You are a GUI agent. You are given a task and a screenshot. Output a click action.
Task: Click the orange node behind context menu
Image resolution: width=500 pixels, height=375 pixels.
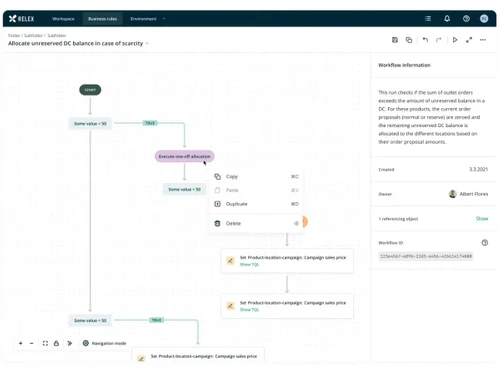[305, 222]
